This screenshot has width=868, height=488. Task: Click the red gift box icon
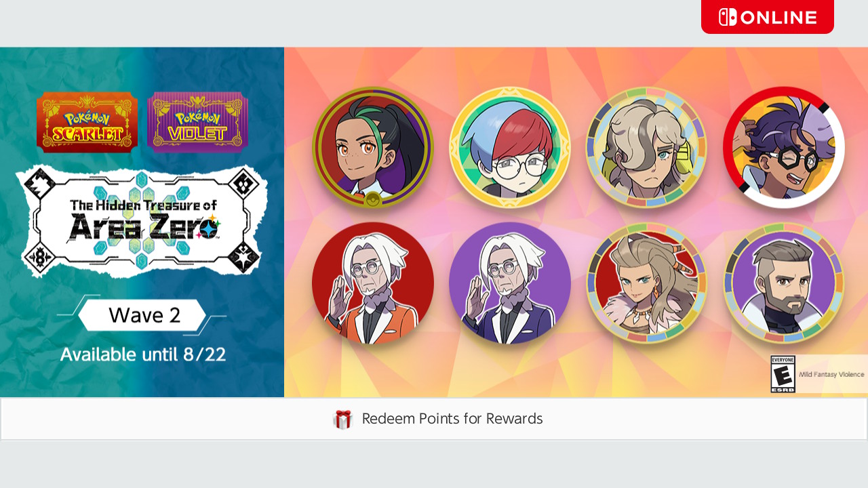pyautogui.click(x=343, y=420)
